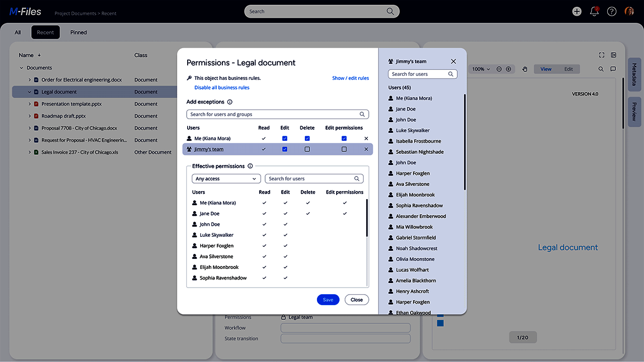Switch to the All tab
Viewport: 644px width, 362px height.
click(x=18, y=33)
